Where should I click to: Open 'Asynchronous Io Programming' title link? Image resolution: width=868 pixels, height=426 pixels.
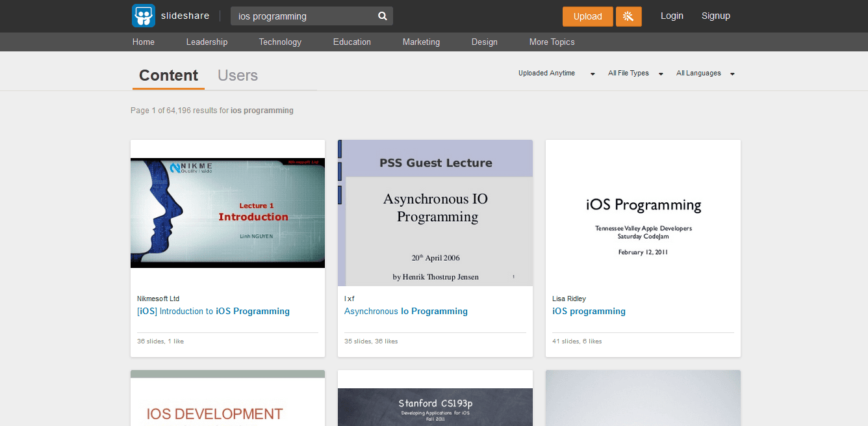pos(406,312)
